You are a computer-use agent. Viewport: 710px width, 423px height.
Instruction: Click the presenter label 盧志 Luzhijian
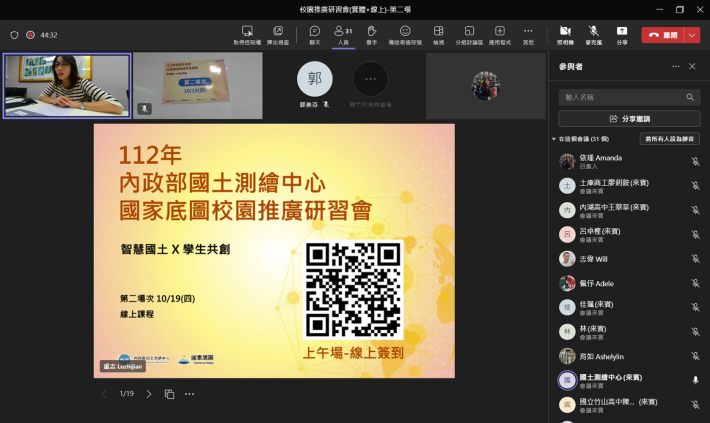pos(123,366)
